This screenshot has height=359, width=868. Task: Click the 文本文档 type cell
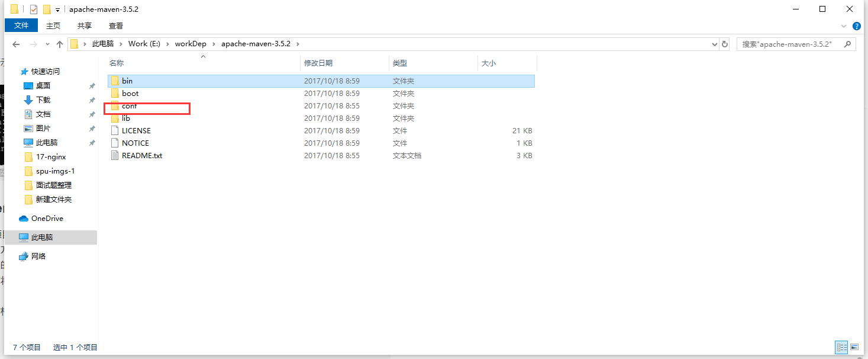point(407,156)
